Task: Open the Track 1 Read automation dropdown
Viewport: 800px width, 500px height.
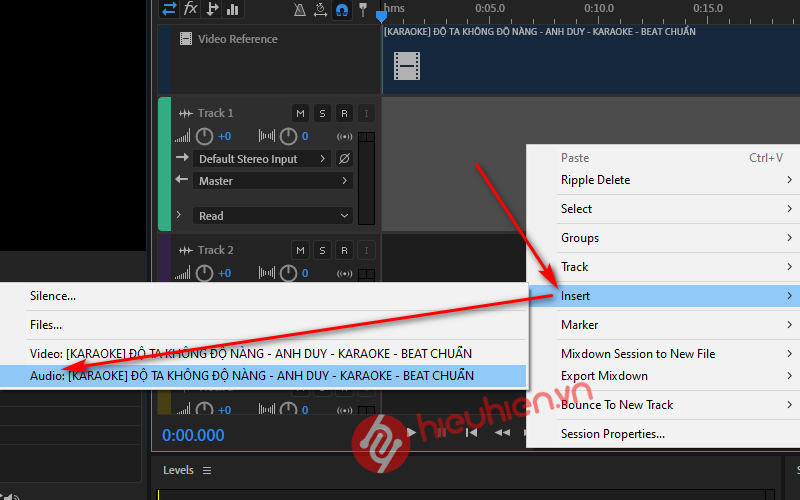Action: point(273,216)
